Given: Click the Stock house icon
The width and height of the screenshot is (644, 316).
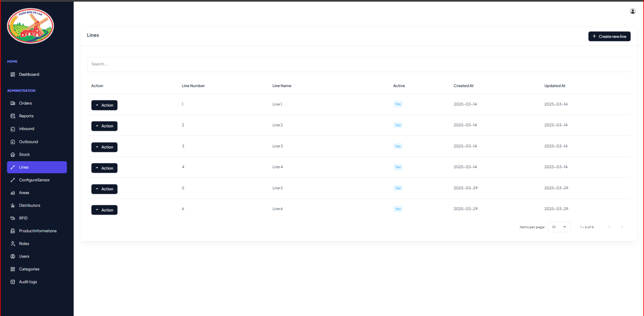Looking at the screenshot, I should tap(13, 154).
